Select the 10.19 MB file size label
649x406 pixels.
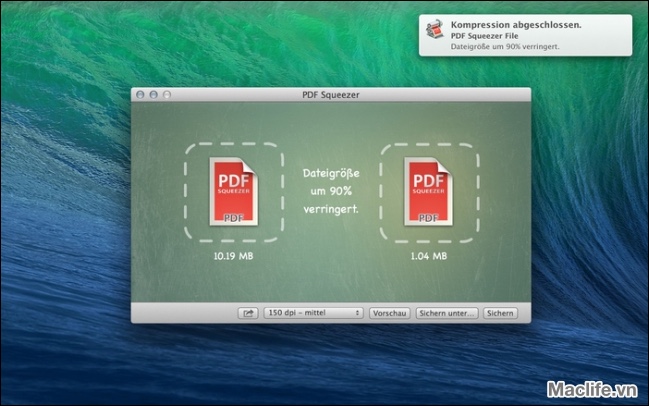(x=232, y=256)
